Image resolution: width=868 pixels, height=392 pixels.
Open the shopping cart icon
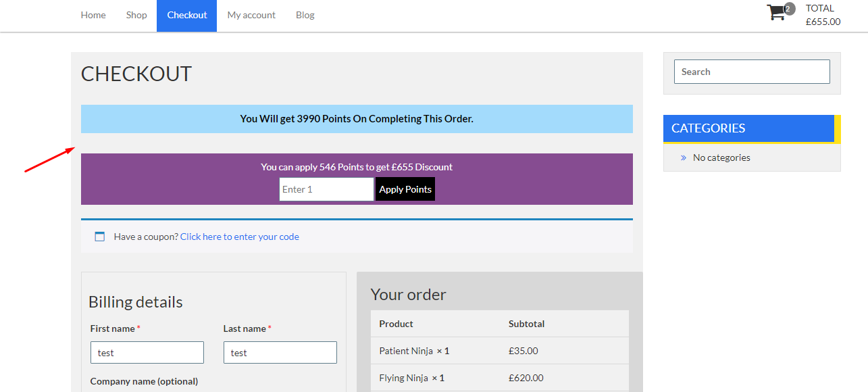776,12
